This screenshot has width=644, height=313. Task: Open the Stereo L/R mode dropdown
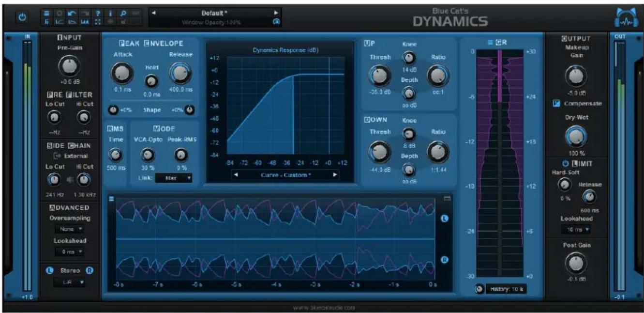click(70, 282)
